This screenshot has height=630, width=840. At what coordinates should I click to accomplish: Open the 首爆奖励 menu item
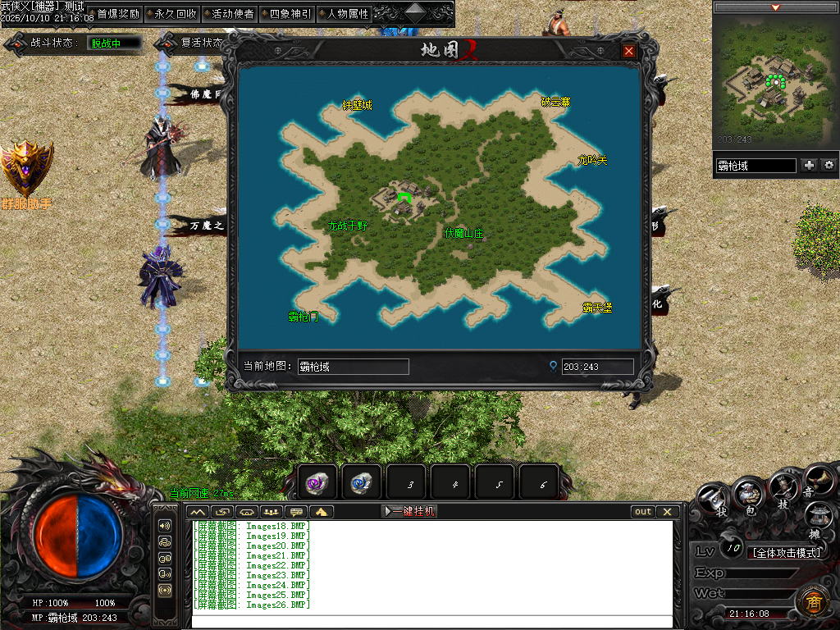tap(118, 14)
